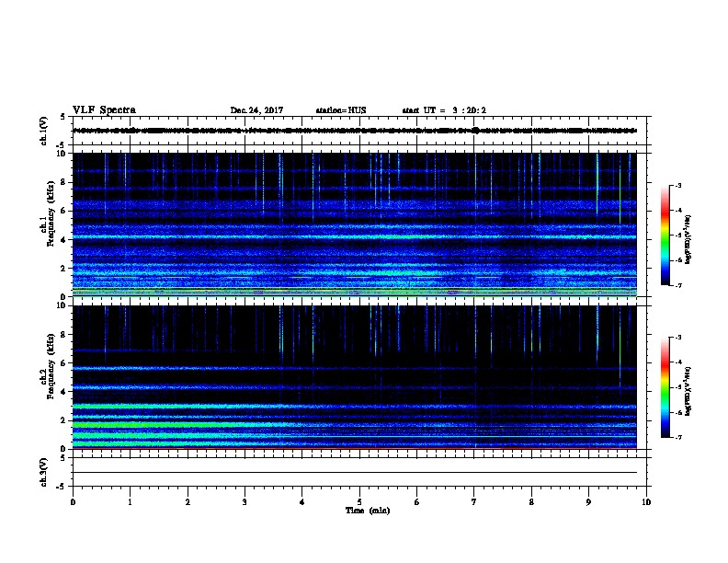
Task: Click the ch.2 spectrogram color scale bar
Action: 665,387
